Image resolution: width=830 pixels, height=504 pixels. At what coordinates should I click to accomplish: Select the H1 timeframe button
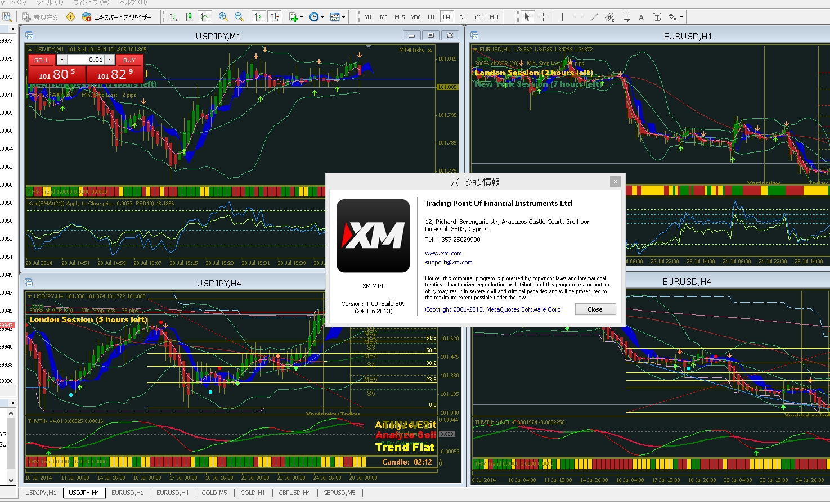click(x=431, y=17)
